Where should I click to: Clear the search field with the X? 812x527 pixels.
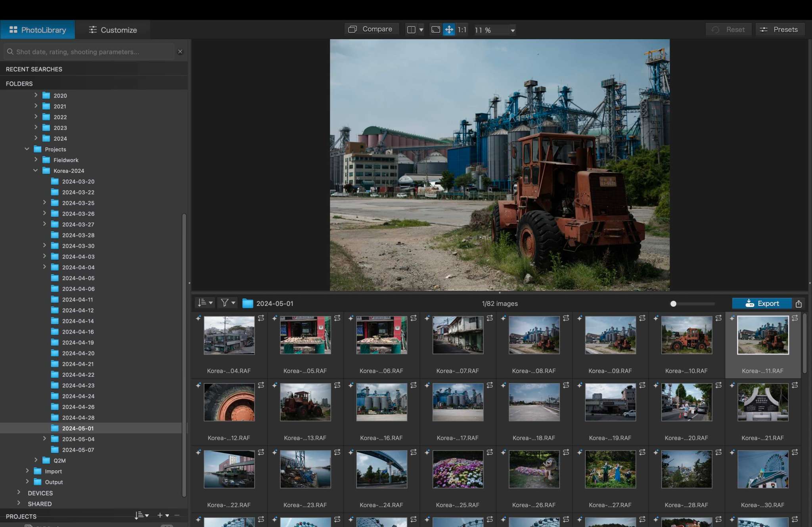tap(180, 52)
